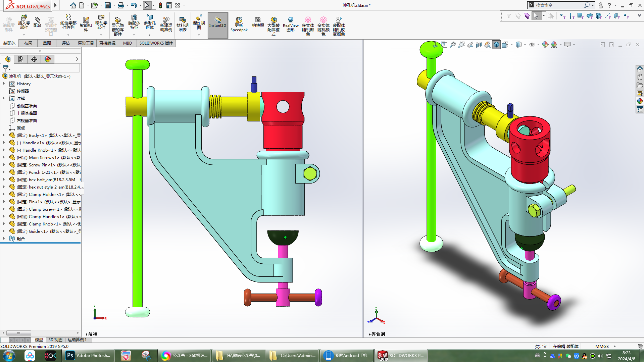The height and width of the screenshot is (362, 644).
Task: Open Bill of Materials (材料明细表)
Action: pos(182,24)
